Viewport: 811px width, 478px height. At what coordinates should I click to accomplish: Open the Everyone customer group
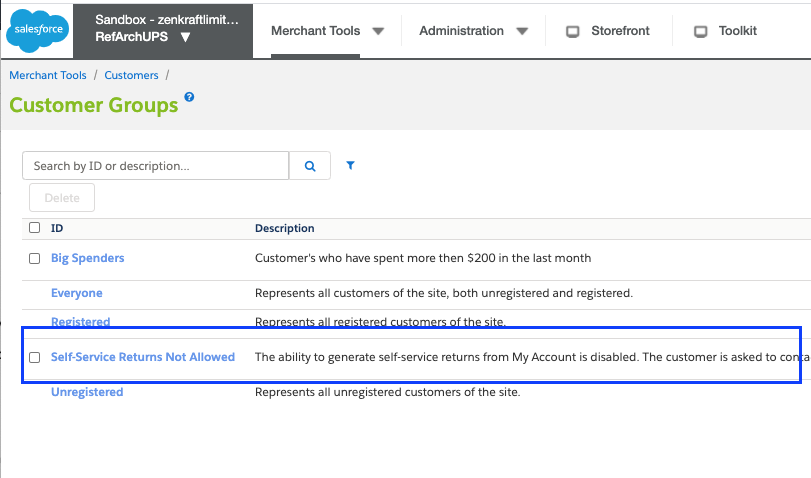tap(77, 293)
